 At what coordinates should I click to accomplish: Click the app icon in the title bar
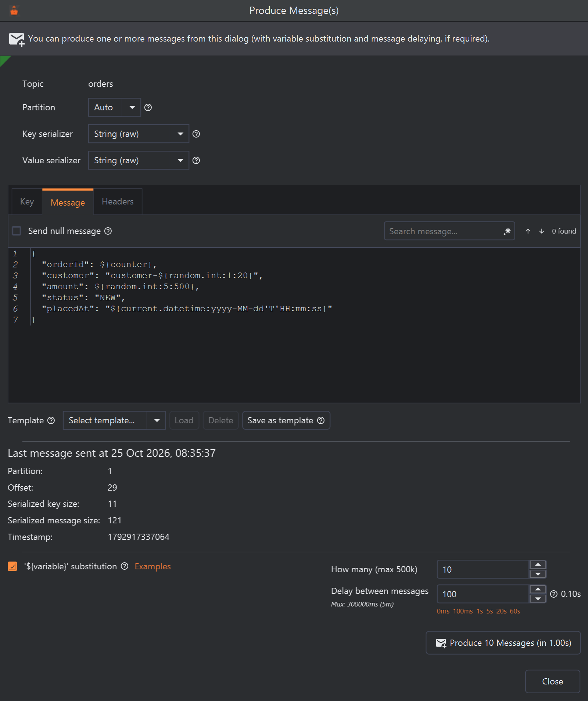click(x=14, y=11)
